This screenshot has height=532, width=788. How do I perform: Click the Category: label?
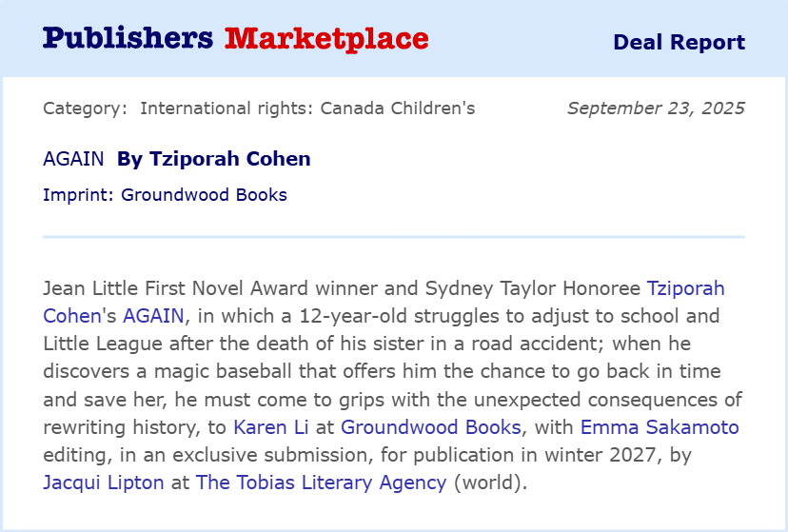85,108
